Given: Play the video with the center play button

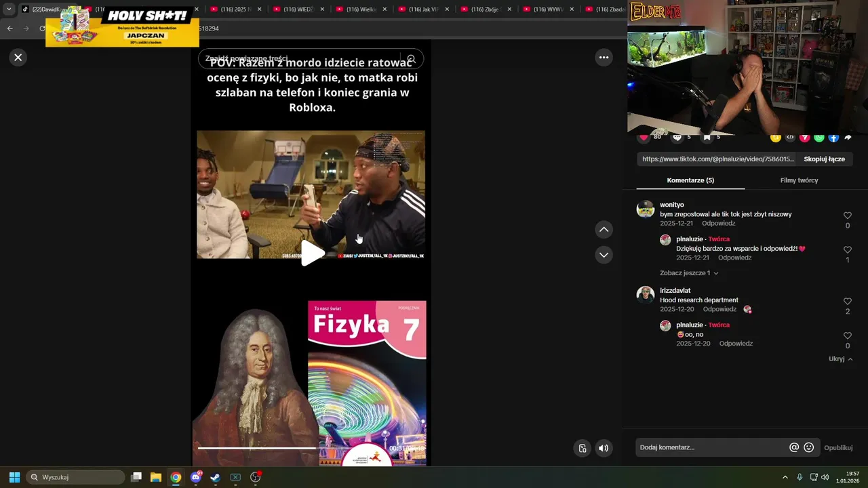Looking at the screenshot, I should click(312, 253).
